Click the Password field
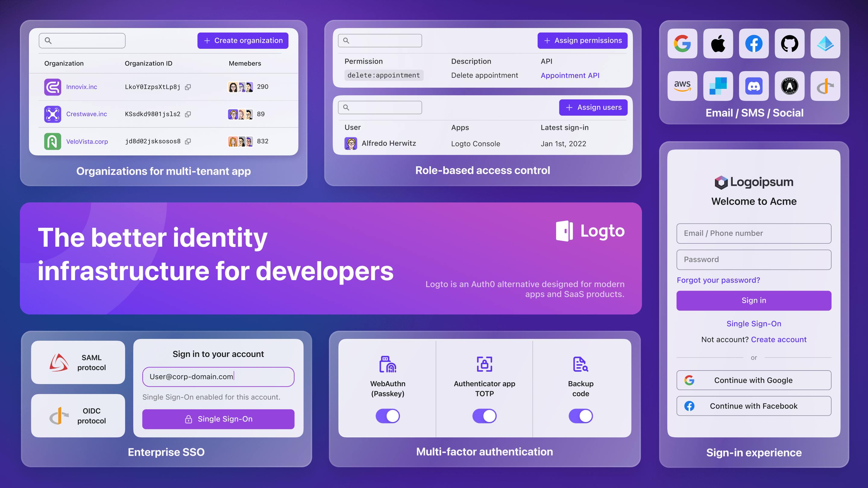This screenshot has height=488, width=868. (x=754, y=260)
